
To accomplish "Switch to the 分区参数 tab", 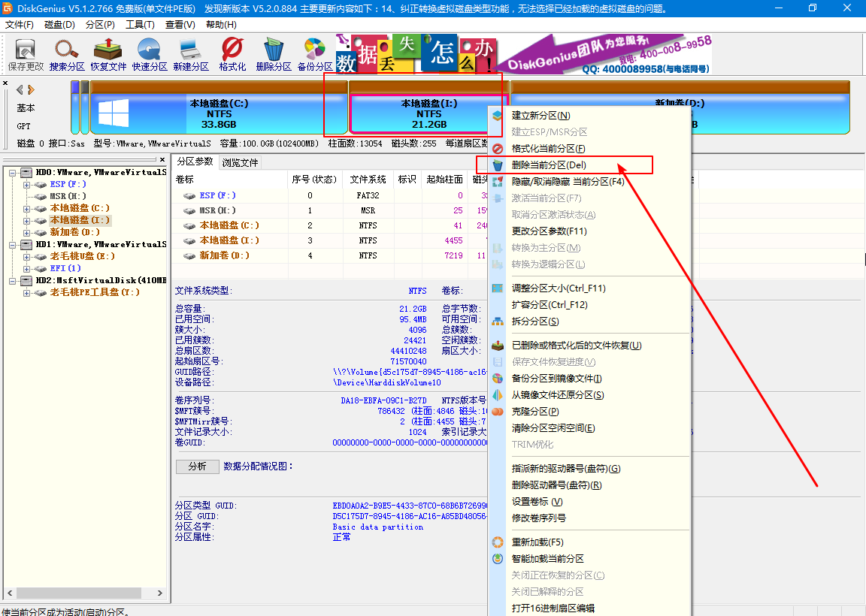I will pyautogui.click(x=195, y=162).
